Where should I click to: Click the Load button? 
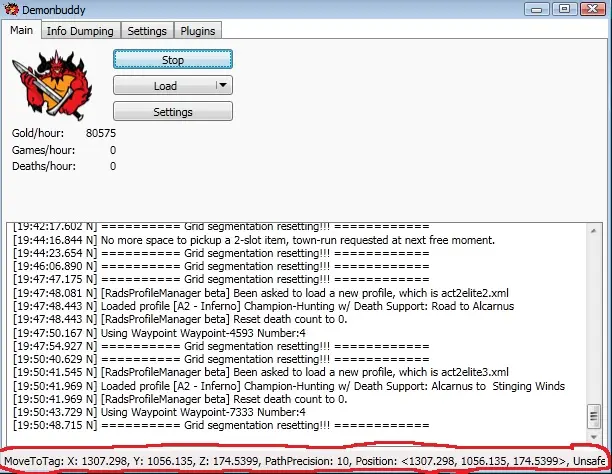pyautogui.click(x=165, y=86)
